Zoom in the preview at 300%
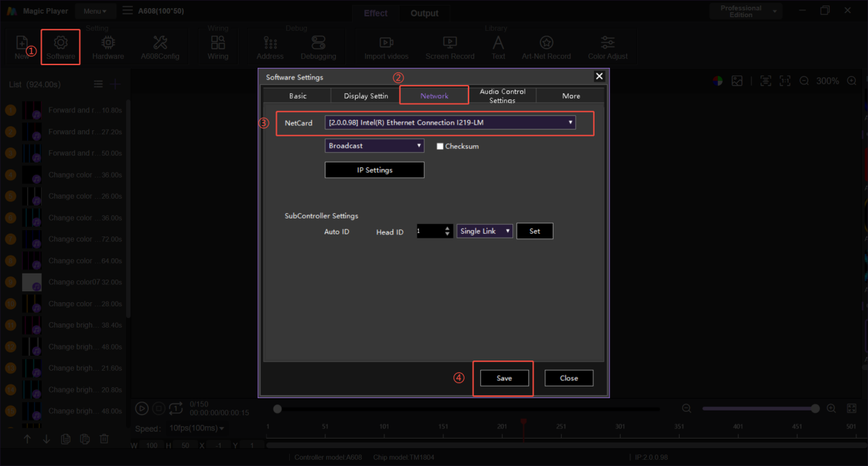The image size is (868, 466). (x=852, y=81)
